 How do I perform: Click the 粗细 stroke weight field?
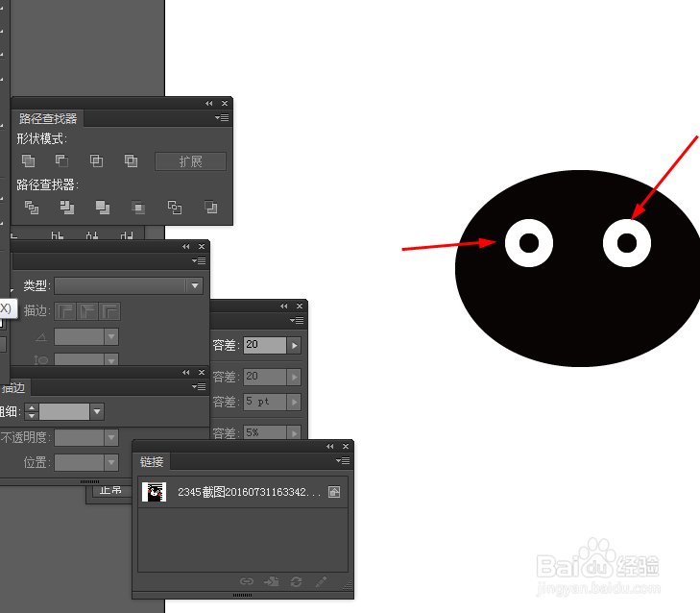[x=64, y=411]
